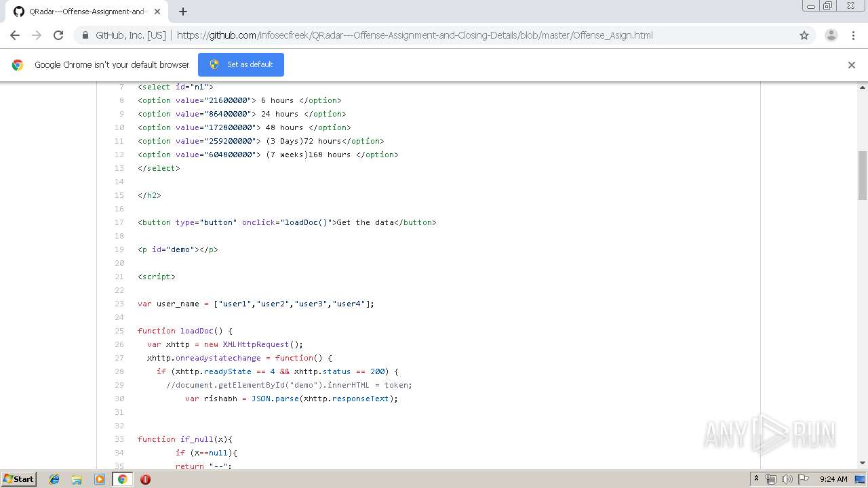The height and width of the screenshot is (488, 868).
Task: Click the '6 hours' option code line
Action: (239, 100)
